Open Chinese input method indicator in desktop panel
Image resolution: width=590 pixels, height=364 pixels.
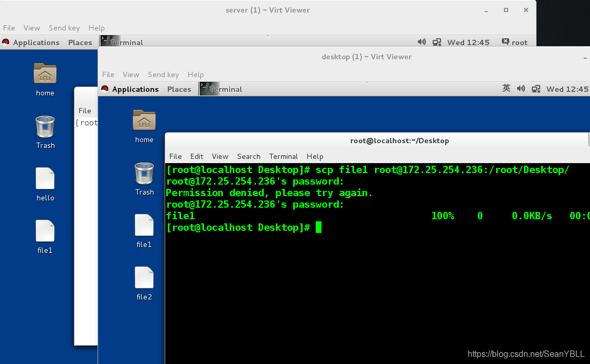(506, 89)
